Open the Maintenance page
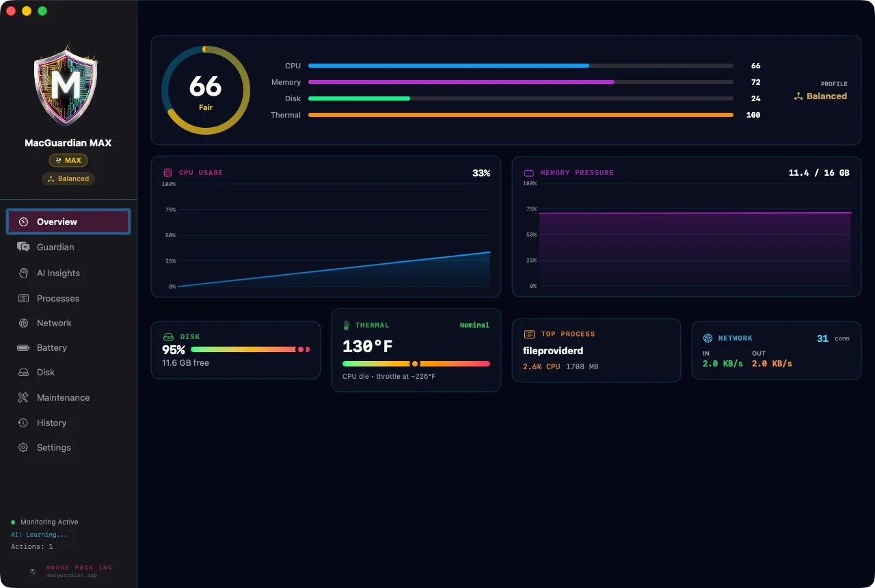The image size is (875, 588). click(68, 397)
